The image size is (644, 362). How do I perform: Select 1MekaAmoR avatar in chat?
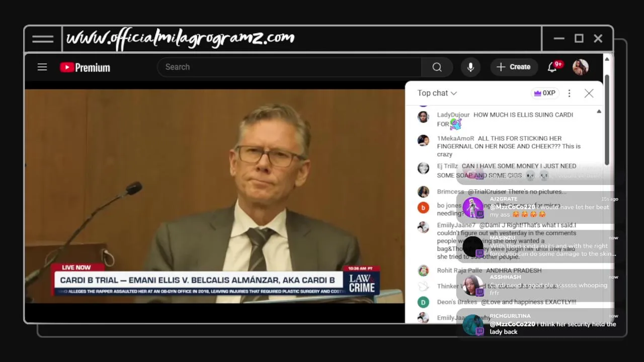[423, 140]
